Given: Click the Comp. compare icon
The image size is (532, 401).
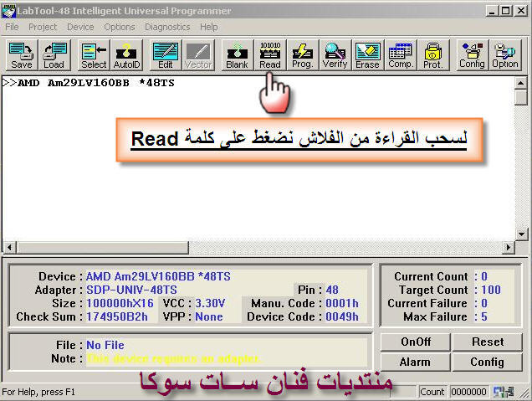Looking at the screenshot, I should click(x=401, y=55).
